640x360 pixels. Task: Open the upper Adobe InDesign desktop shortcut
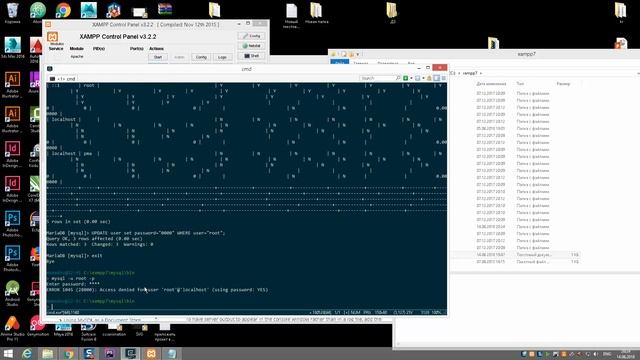coord(12,153)
